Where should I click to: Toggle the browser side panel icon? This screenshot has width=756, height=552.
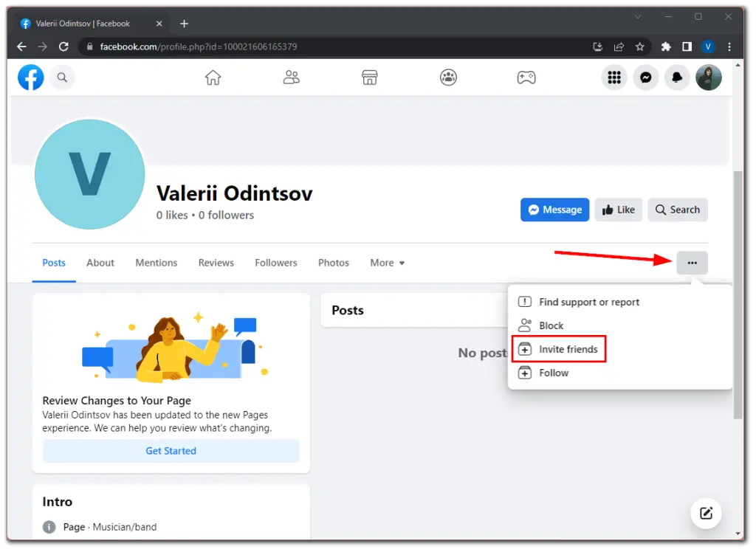(x=687, y=46)
